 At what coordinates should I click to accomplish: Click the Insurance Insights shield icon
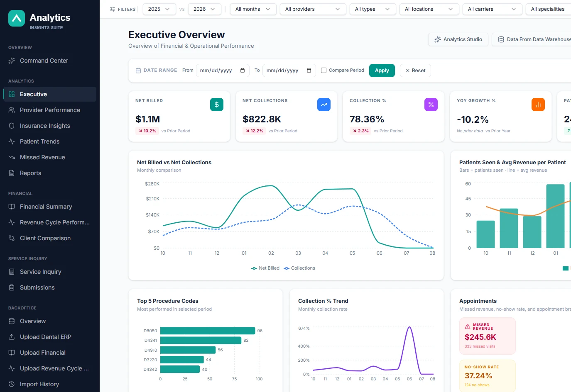[12, 126]
